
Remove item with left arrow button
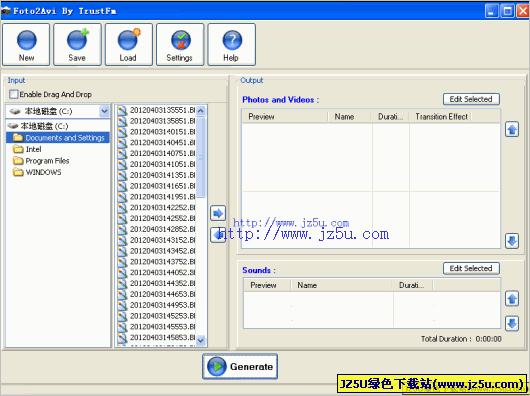(218, 235)
